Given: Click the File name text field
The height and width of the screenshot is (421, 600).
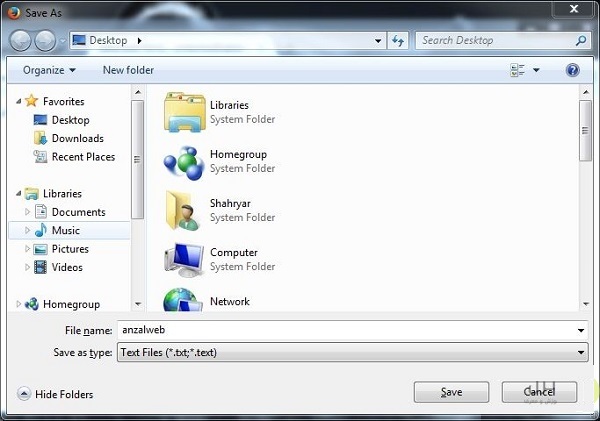Looking at the screenshot, I should coord(340,330).
